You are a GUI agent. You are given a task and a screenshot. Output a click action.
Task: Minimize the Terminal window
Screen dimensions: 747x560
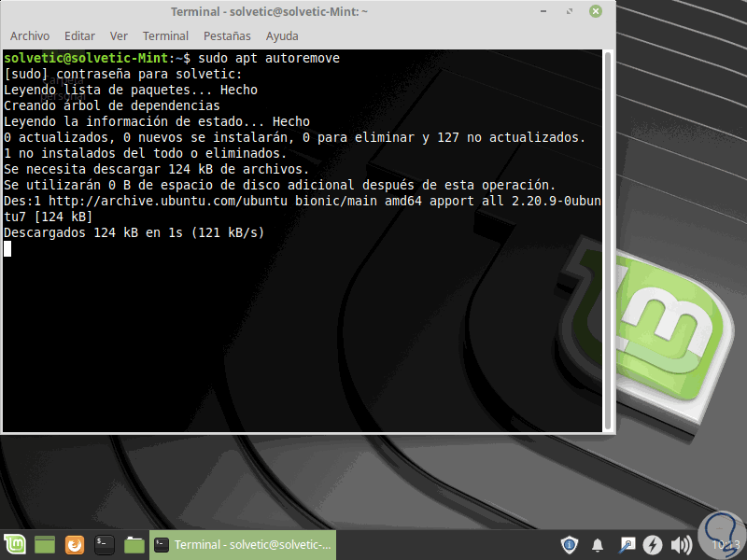coord(543,11)
